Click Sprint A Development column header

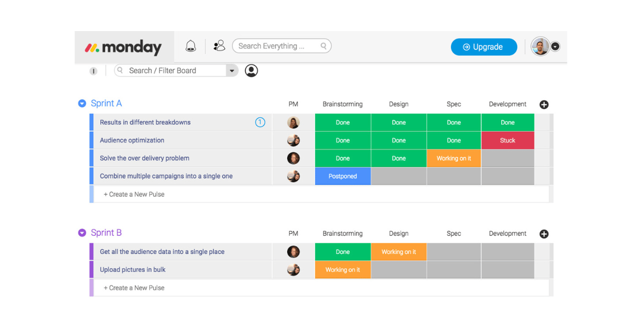click(508, 104)
